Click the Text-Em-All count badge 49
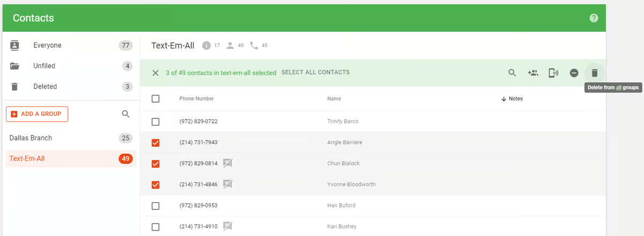This screenshot has width=644, height=236. pos(126,159)
